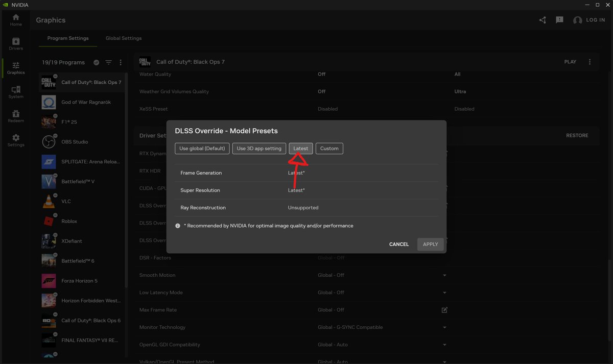Click the Roblox logo icon

[x=49, y=221]
